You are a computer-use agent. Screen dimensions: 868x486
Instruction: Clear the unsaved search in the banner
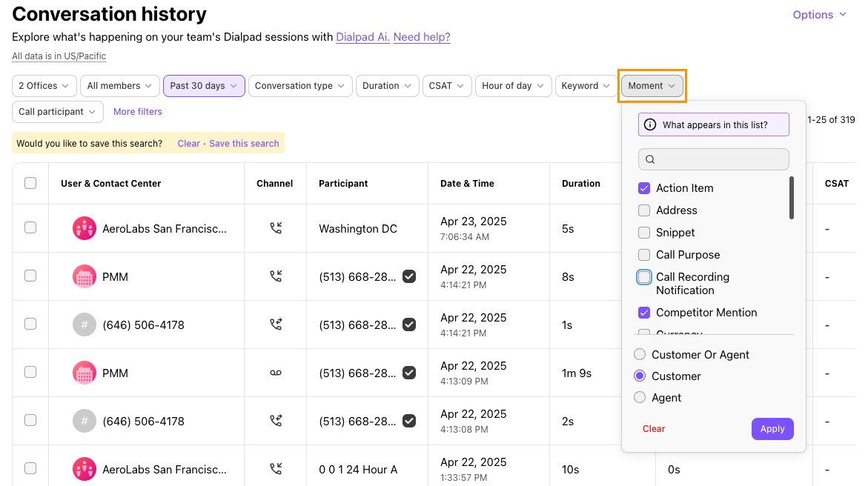coord(189,144)
